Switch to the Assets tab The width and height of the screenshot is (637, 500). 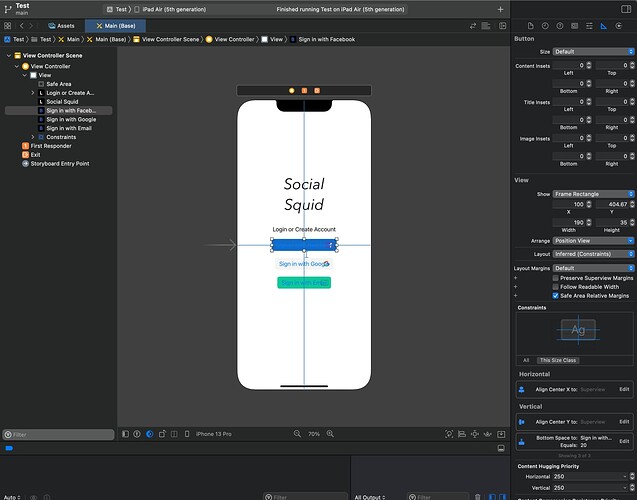click(x=61, y=26)
